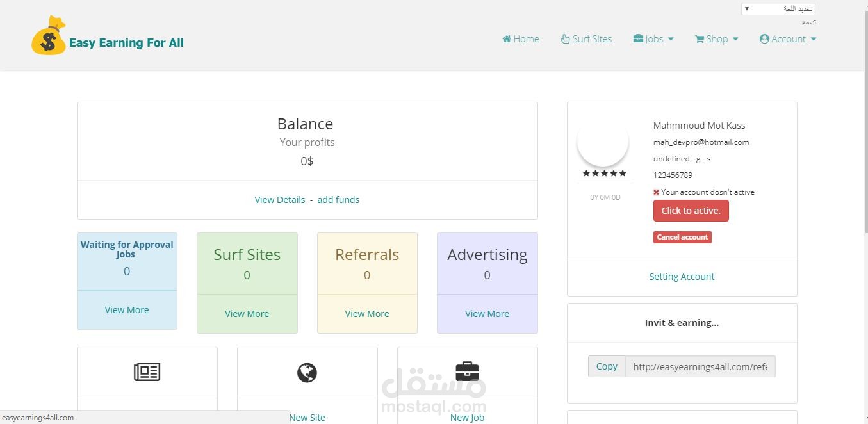Click easyearnings4all.com in the status bar
868x424 pixels.
(x=38, y=418)
